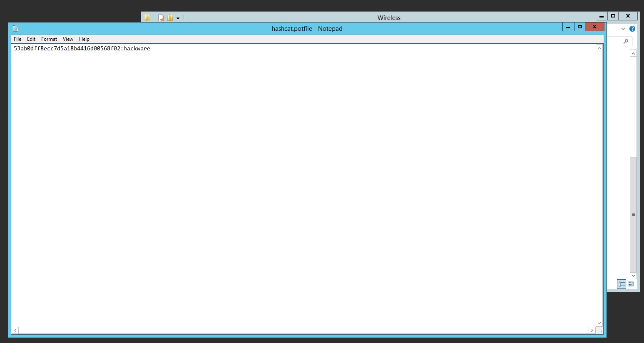Switch Explorer to details list view
The width and height of the screenshot is (644, 343).
pos(622,284)
